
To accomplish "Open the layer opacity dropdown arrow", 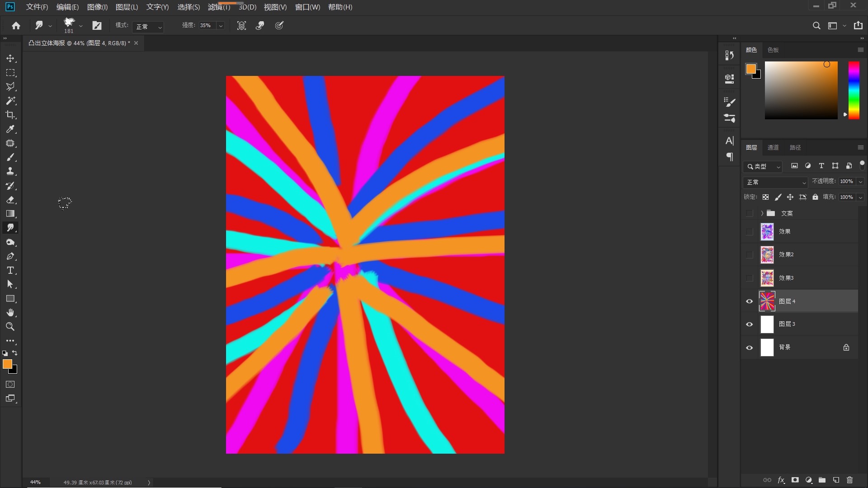I will (860, 182).
